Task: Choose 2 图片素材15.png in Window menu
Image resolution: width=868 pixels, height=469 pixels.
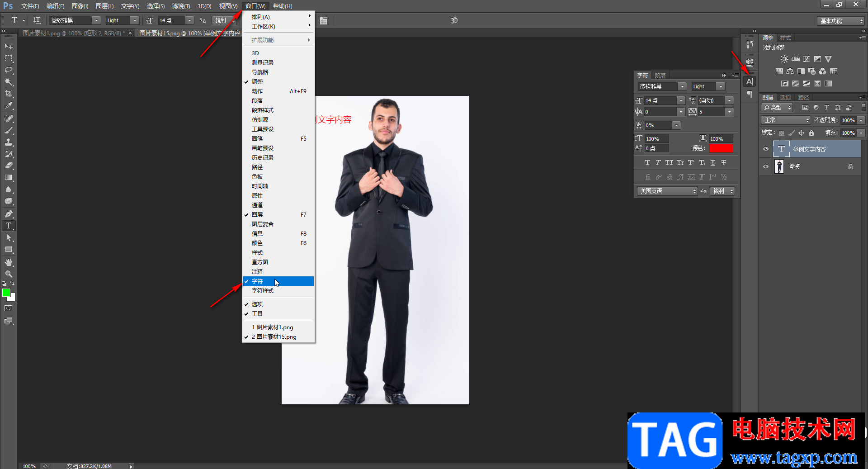Action: pyautogui.click(x=278, y=337)
